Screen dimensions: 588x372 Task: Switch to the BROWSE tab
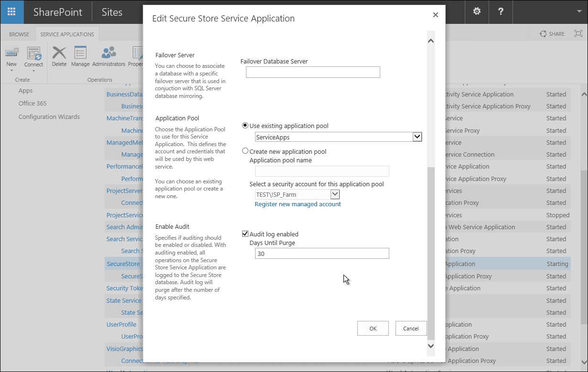click(19, 34)
